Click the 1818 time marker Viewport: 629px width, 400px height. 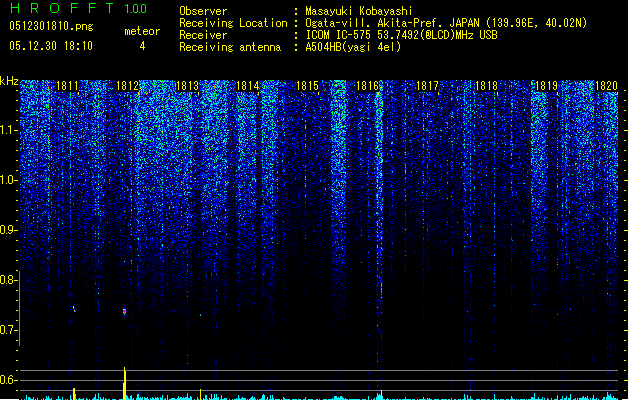coord(486,86)
